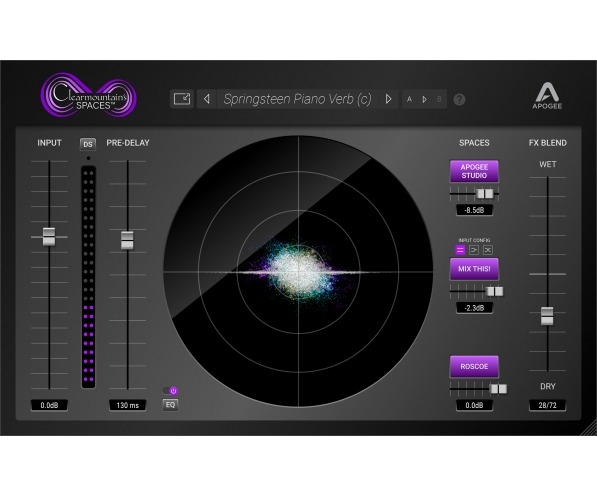Open the Springsteen Piano Verb preset name

(x=297, y=99)
